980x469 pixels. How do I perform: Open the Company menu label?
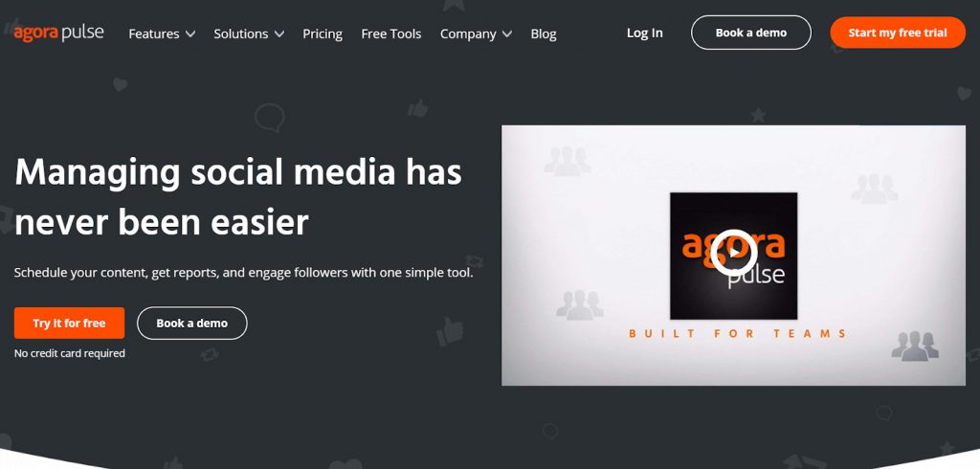point(468,33)
